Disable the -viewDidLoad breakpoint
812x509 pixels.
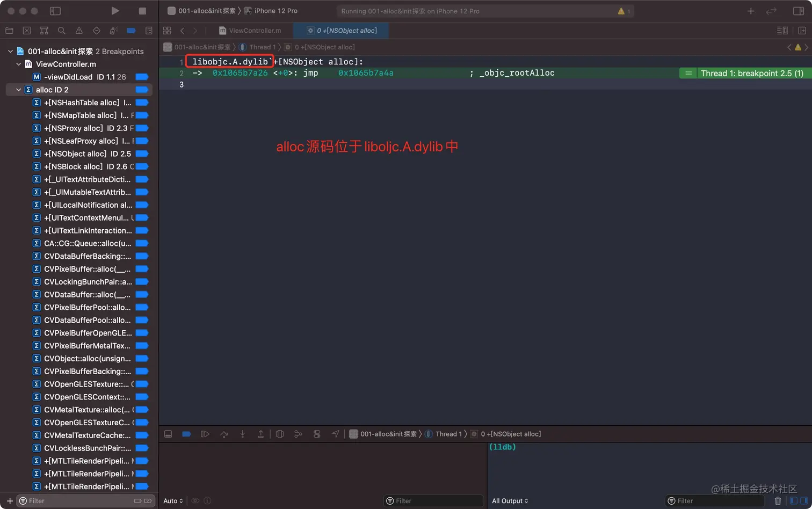(142, 77)
